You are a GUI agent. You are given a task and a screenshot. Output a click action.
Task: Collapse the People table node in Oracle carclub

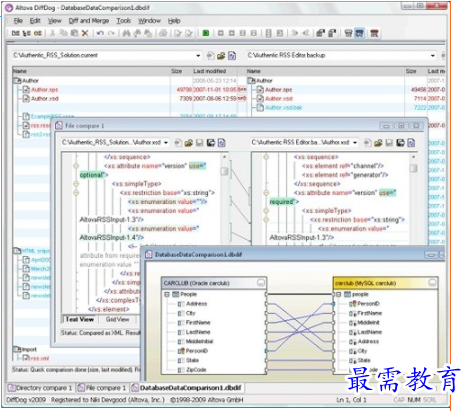[x=167, y=294]
